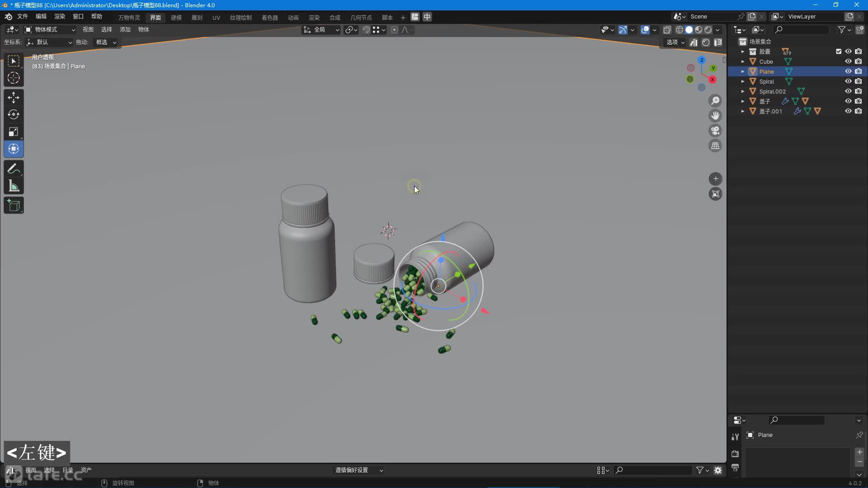Expand the Spiral object row
This screenshot has width=868, height=488.
click(x=742, y=81)
